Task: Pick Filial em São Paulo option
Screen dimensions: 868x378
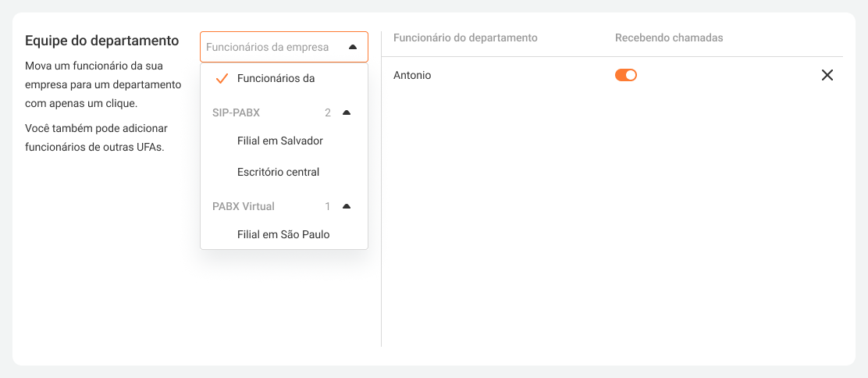Action: tap(283, 234)
